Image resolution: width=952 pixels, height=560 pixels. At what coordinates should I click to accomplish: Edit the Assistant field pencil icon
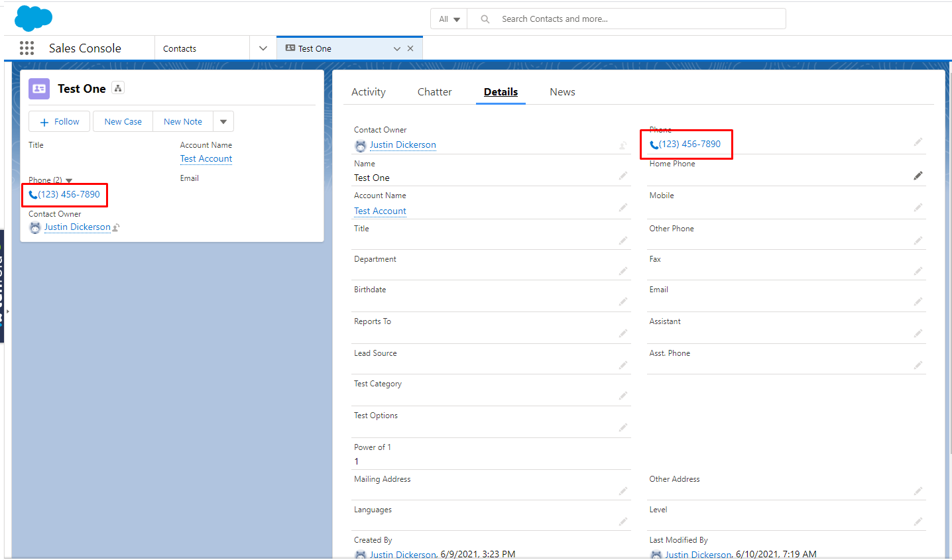click(918, 333)
